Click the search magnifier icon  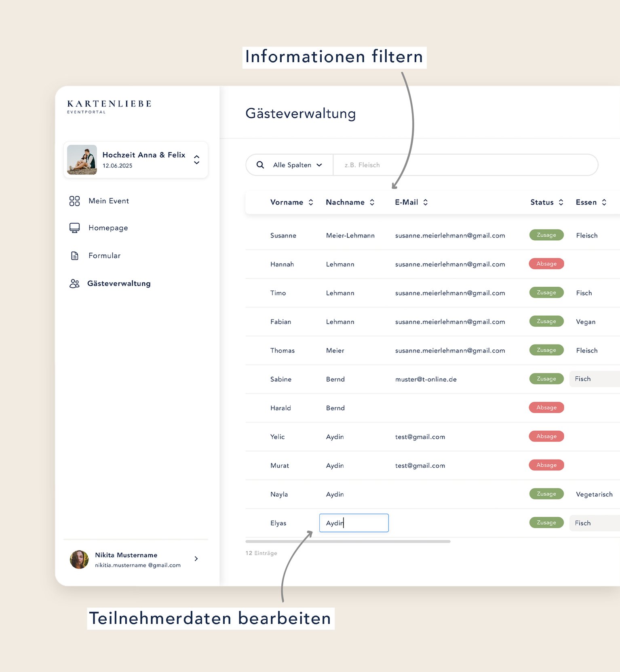[260, 165]
